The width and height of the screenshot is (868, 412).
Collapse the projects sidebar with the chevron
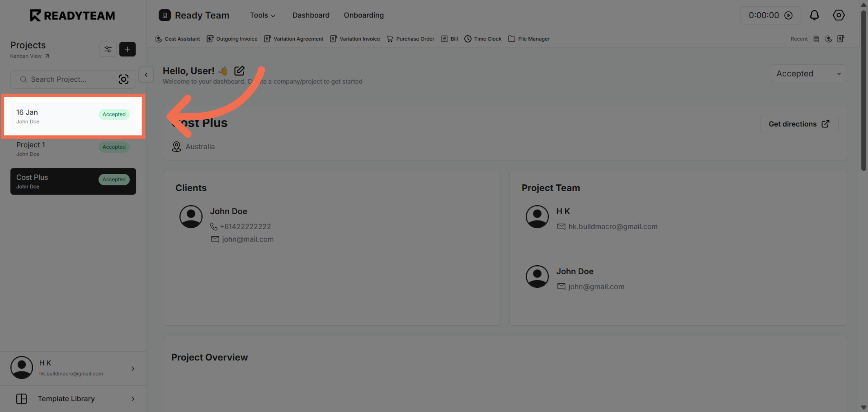[146, 75]
